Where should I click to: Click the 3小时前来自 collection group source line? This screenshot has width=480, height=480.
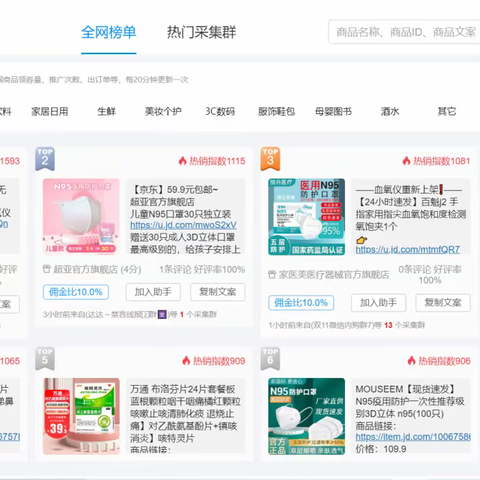tap(130, 314)
